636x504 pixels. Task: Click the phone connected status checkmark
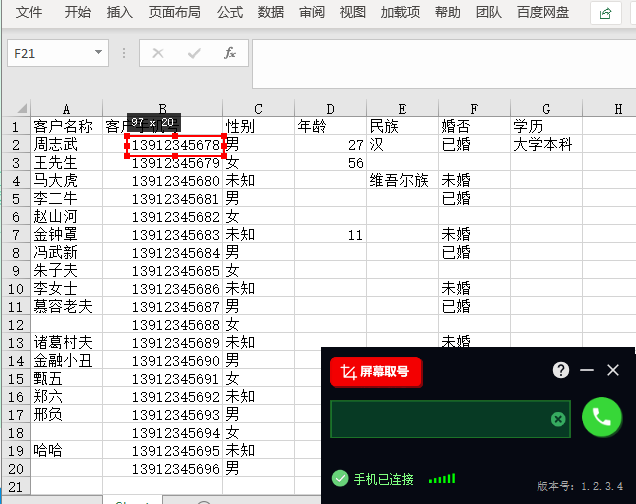pos(340,478)
